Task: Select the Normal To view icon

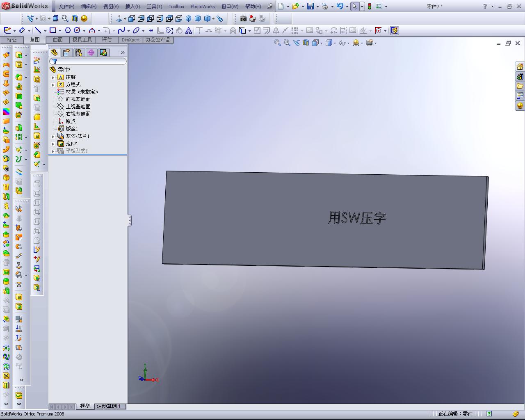Action: click(119, 18)
